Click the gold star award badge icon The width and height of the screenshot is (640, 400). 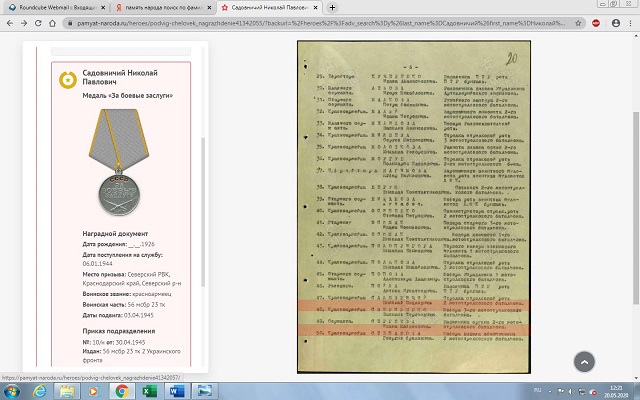click(x=68, y=80)
